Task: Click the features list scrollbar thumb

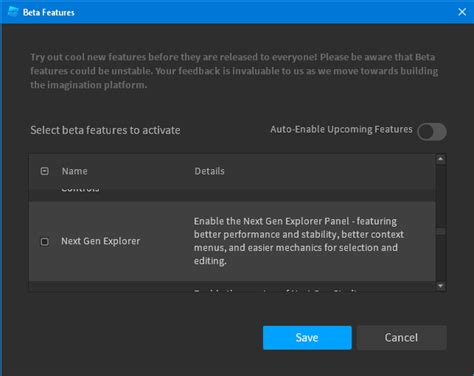Action: [441, 231]
